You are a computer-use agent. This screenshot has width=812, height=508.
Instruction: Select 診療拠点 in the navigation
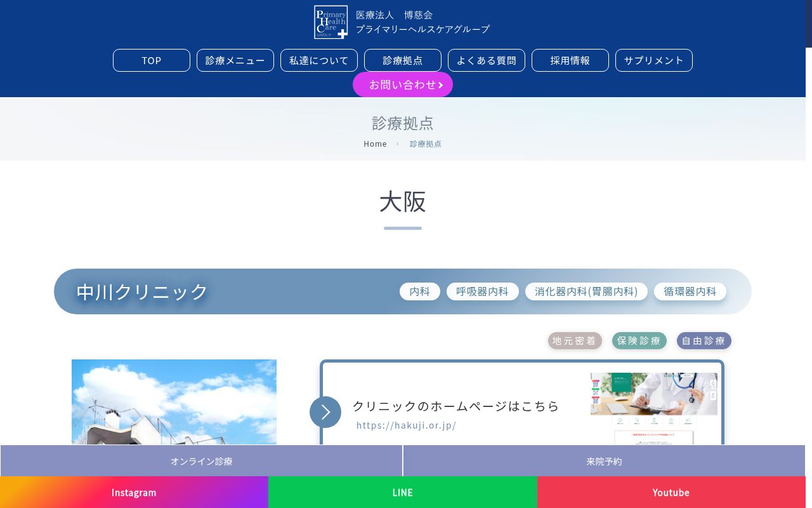coord(403,60)
